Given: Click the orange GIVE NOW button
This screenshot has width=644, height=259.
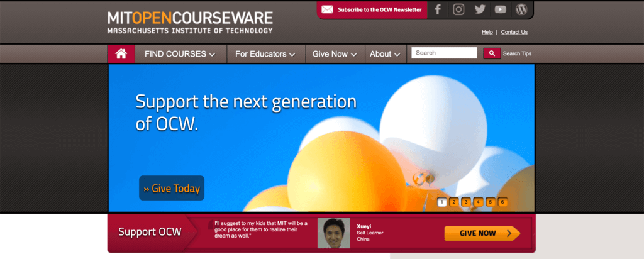Looking at the screenshot, I should pos(482,234).
